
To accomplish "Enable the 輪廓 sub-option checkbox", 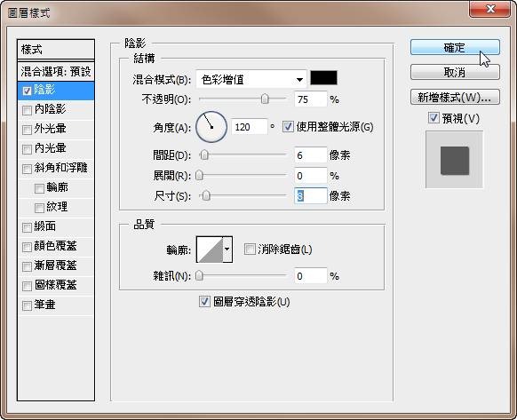I will point(39,188).
